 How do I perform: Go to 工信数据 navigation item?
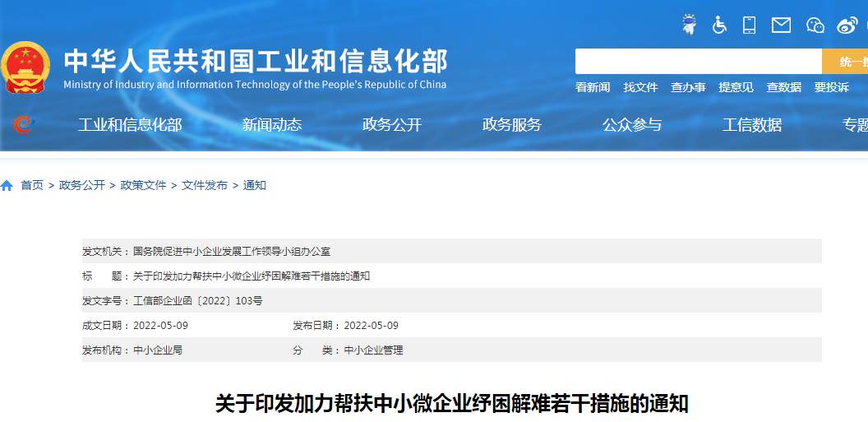751,125
